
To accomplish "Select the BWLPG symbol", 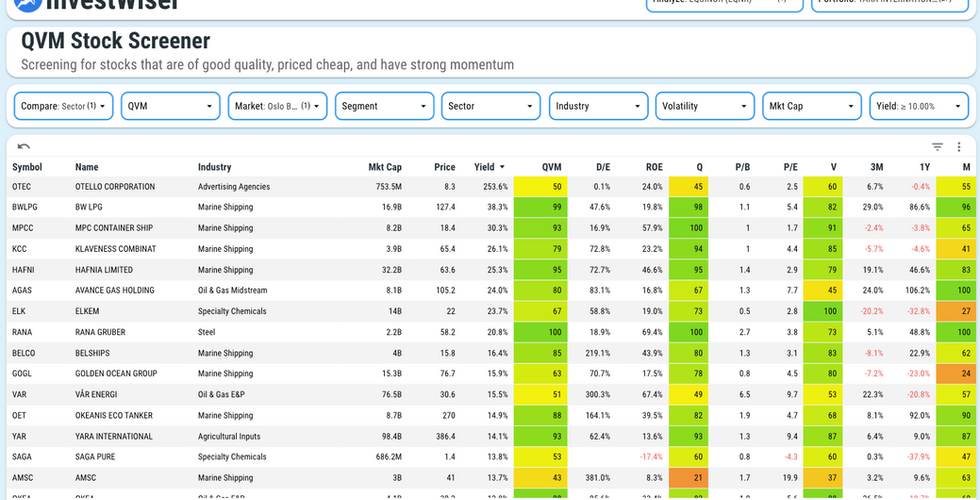I will 25,207.
